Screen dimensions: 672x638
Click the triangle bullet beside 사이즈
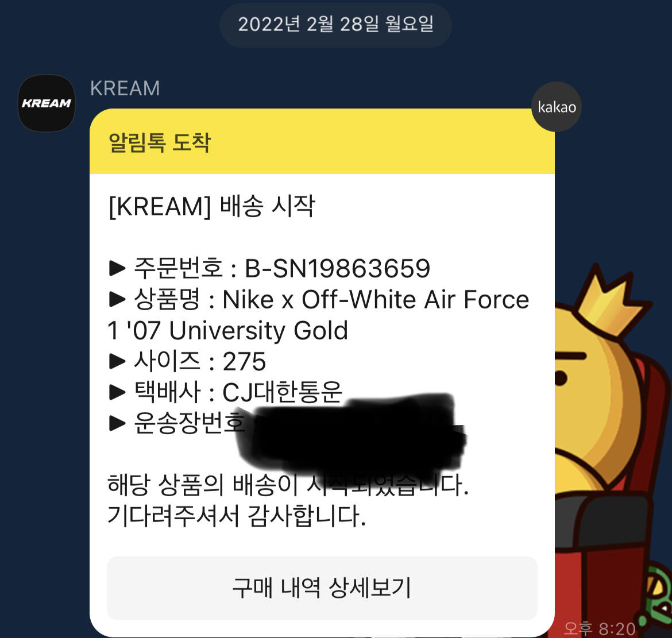[x=117, y=361]
